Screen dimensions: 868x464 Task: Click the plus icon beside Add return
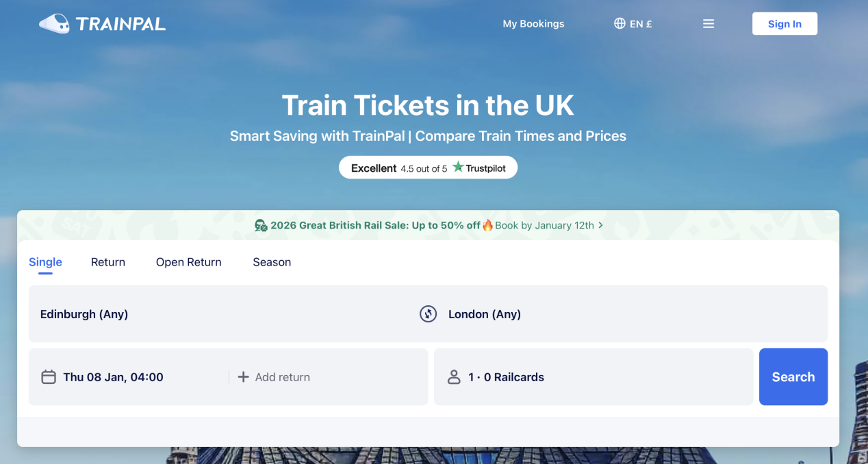click(x=243, y=377)
